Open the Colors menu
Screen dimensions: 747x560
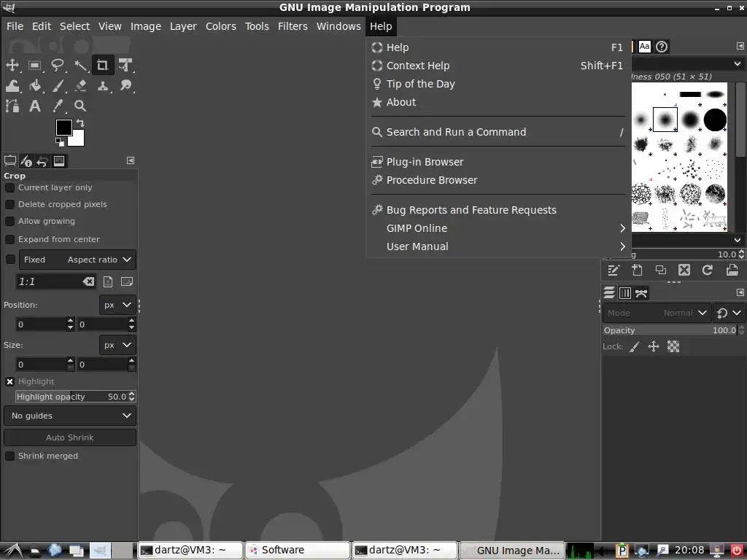coord(220,26)
